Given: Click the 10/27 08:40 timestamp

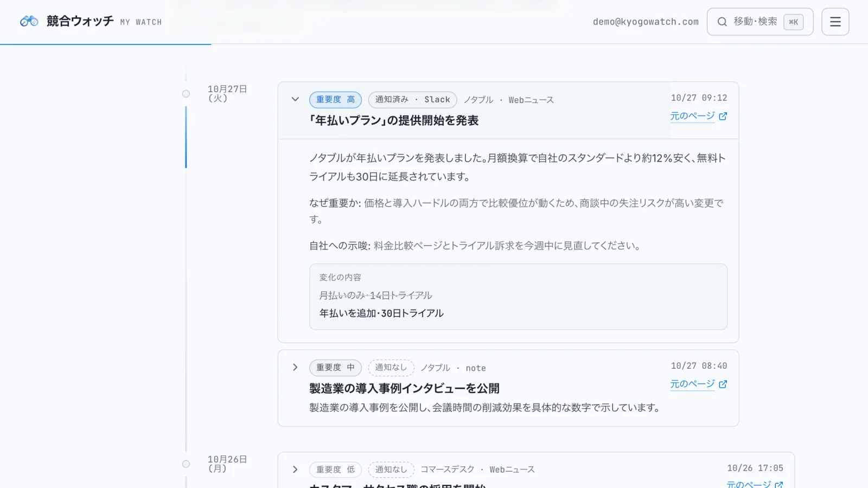Looking at the screenshot, I should click(699, 366).
